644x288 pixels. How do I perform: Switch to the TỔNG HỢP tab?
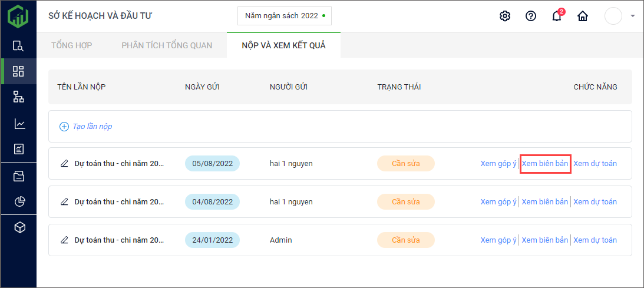click(71, 45)
